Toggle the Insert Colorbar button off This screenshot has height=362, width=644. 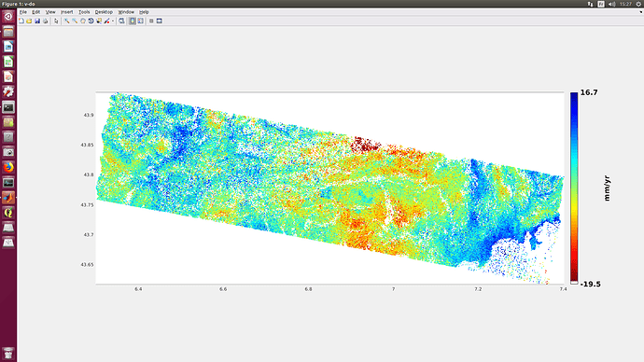(x=133, y=21)
